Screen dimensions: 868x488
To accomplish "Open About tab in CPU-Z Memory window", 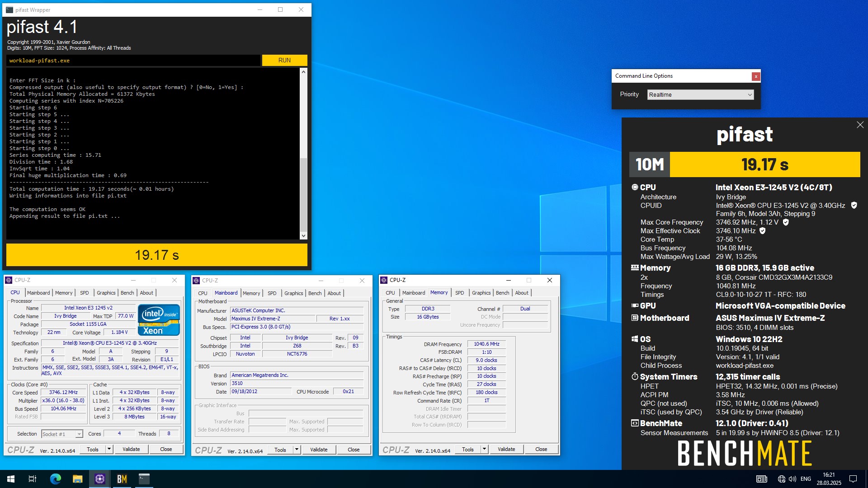I will (x=522, y=293).
